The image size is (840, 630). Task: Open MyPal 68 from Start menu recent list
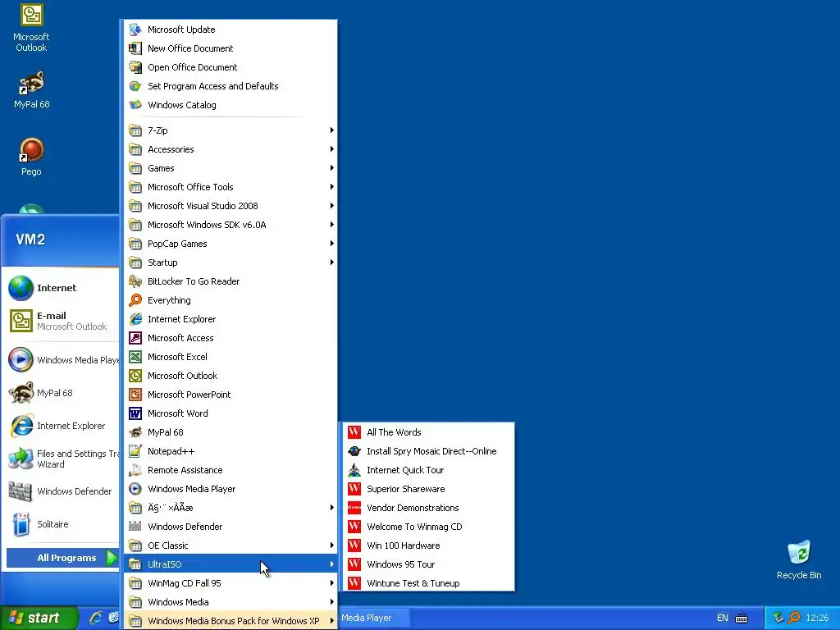pyautogui.click(x=62, y=393)
